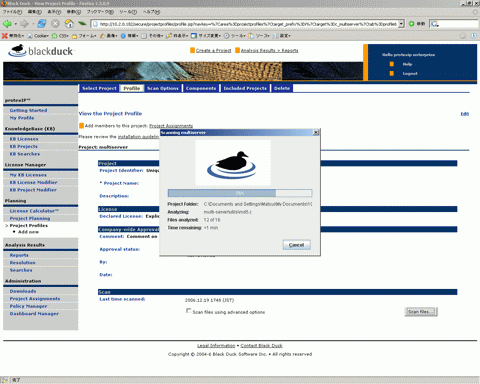Viewport: 480px width, 384px height.
Task: Click the URL address field
Action: [248, 24]
